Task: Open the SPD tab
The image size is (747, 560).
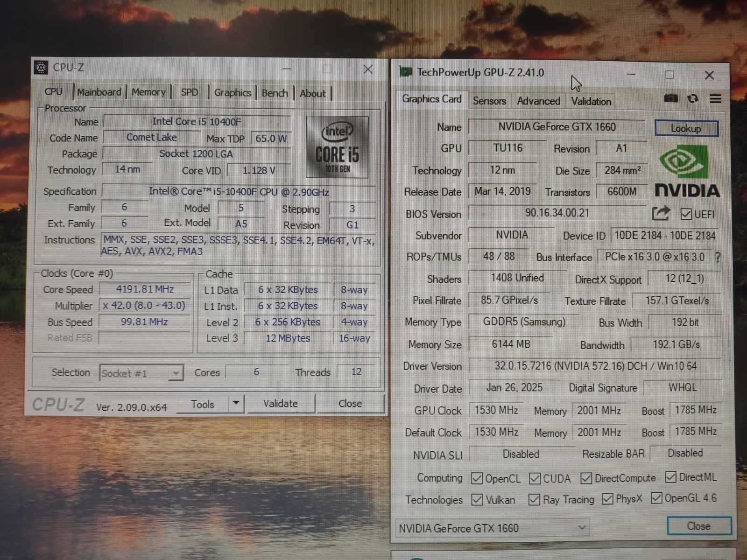Action: pos(189,92)
